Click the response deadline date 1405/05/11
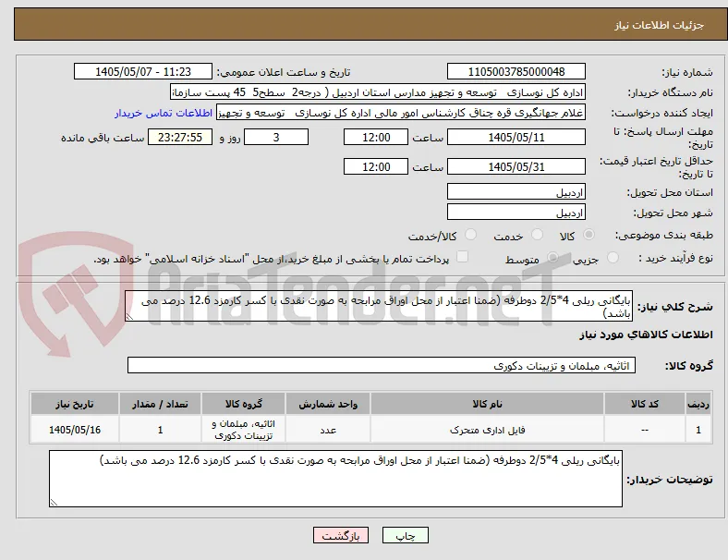Viewport: 728px width, 560px height. click(516, 137)
